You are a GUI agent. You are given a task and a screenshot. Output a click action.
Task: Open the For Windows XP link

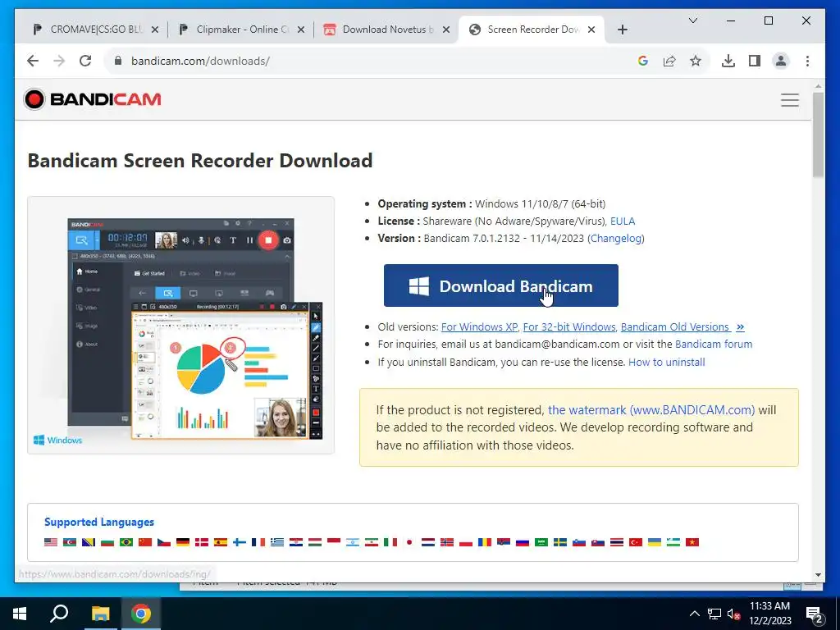(479, 326)
